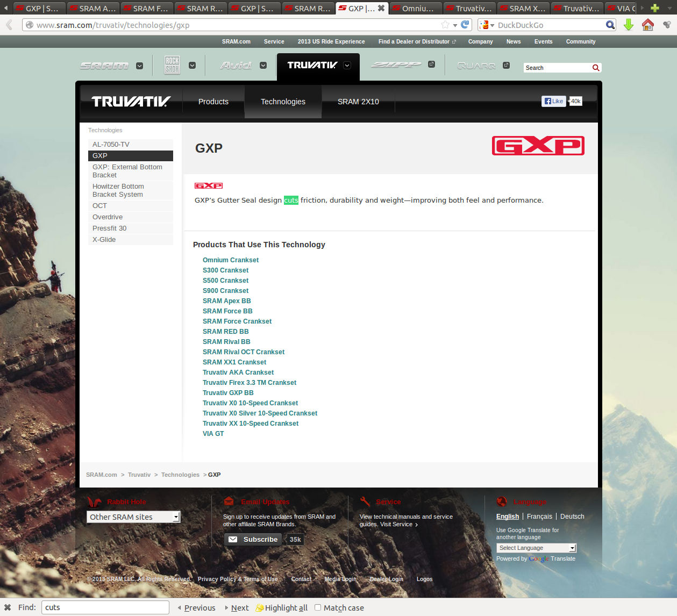
Task: Select Pressfit 30 in the sidebar
Action: 131,228
